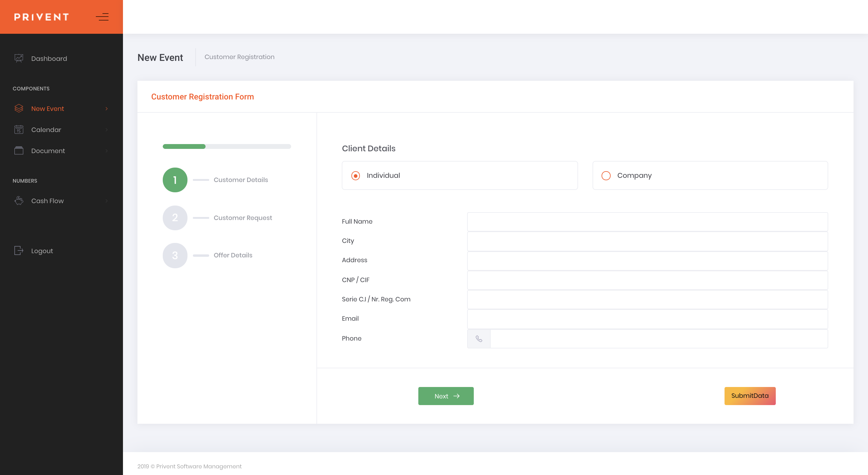Viewport: 868px width, 475px height.
Task: Click the green wizard progress bar
Action: pyautogui.click(x=184, y=146)
